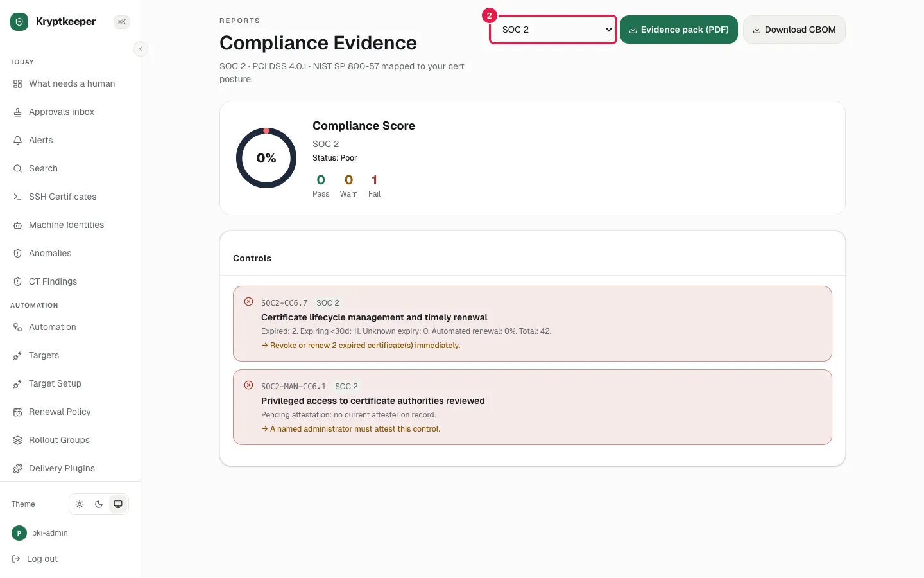Screen dimensions: 924x578
Task: Navigate to Renewal Policy
Action: tap(60, 412)
